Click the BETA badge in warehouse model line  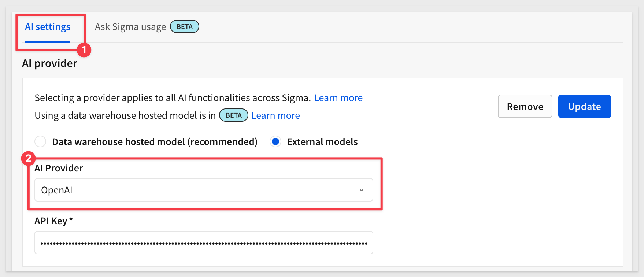coord(234,115)
